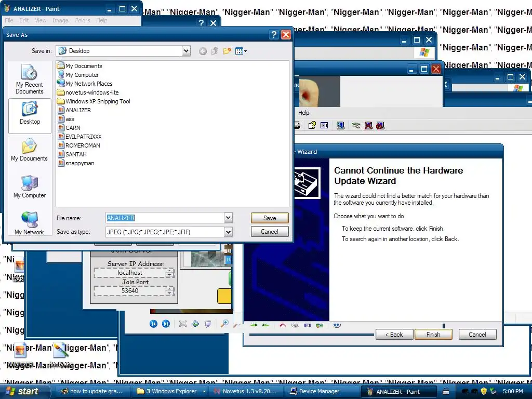Create a new folder in Save As dialog
Screen dimensions: 532x399
pos(227,51)
